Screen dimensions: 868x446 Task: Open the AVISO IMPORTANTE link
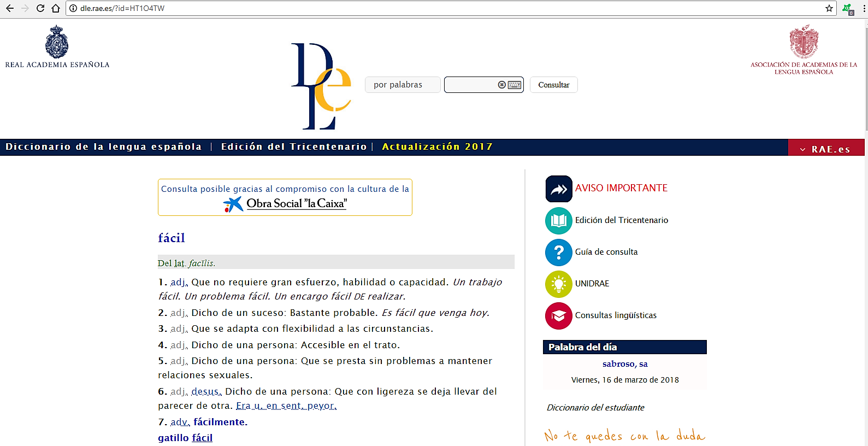[621, 188]
